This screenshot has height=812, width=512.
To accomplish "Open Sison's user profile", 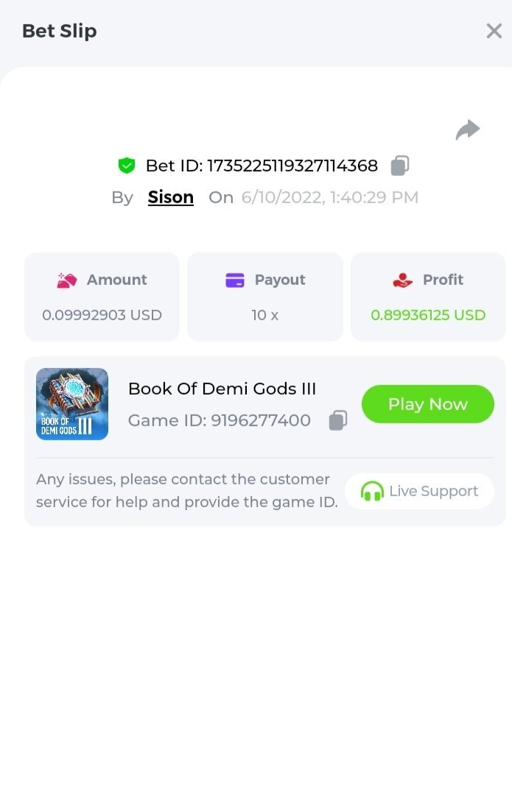I will [171, 197].
